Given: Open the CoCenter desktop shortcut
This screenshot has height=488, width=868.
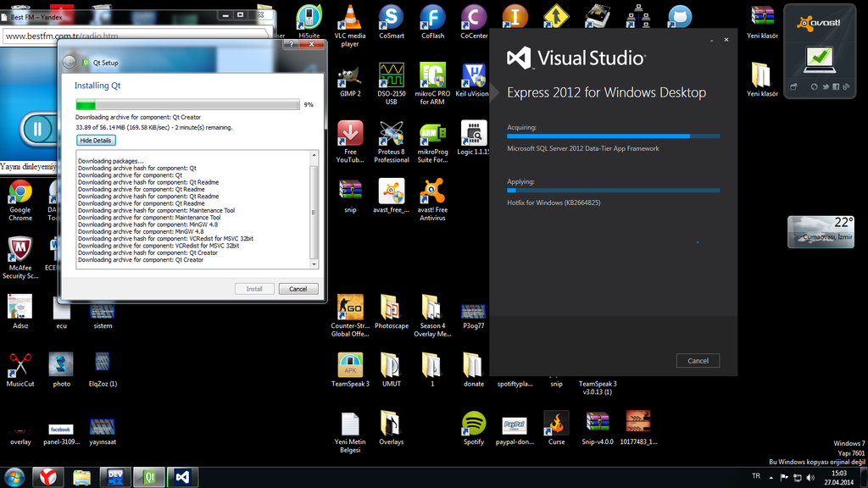Looking at the screenshot, I should point(474,22).
